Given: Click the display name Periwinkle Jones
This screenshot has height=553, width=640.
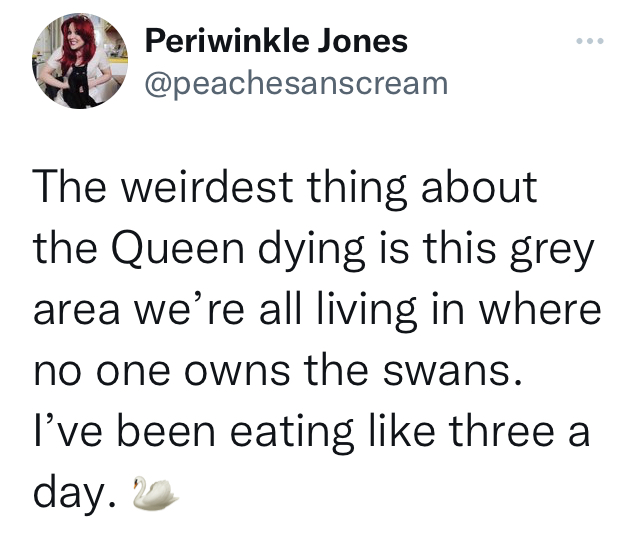Looking at the screenshot, I should [276, 41].
